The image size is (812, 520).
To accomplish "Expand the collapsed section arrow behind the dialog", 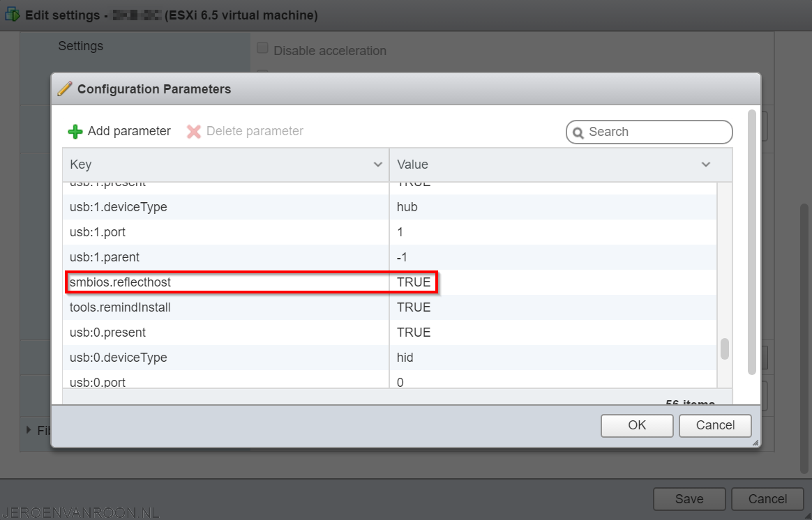I will tap(29, 430).
